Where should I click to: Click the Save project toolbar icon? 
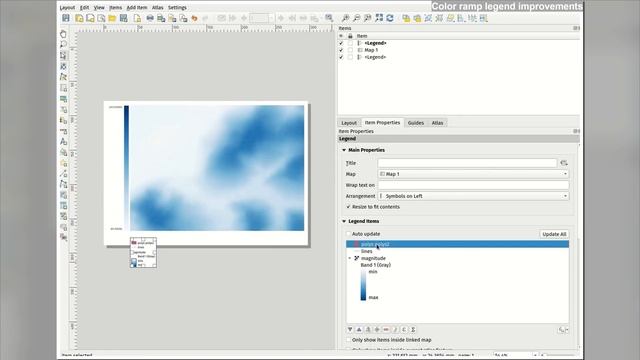[66, 18]
